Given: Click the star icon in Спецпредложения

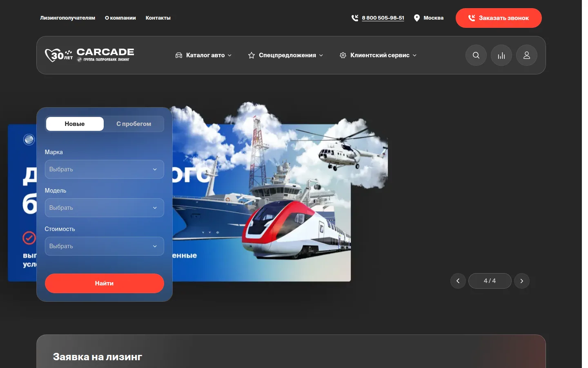Looking at the screenshot, I should tap(252, 55).
